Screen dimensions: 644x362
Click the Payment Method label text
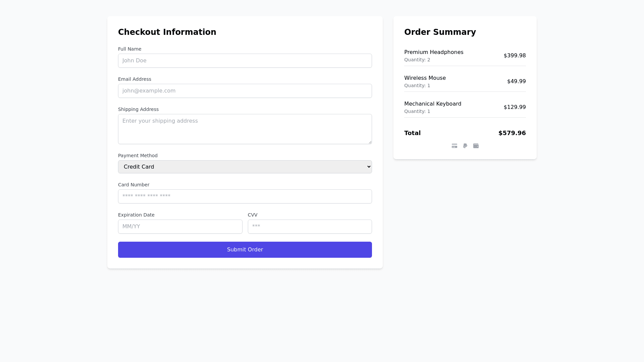(x=138, y=156)
